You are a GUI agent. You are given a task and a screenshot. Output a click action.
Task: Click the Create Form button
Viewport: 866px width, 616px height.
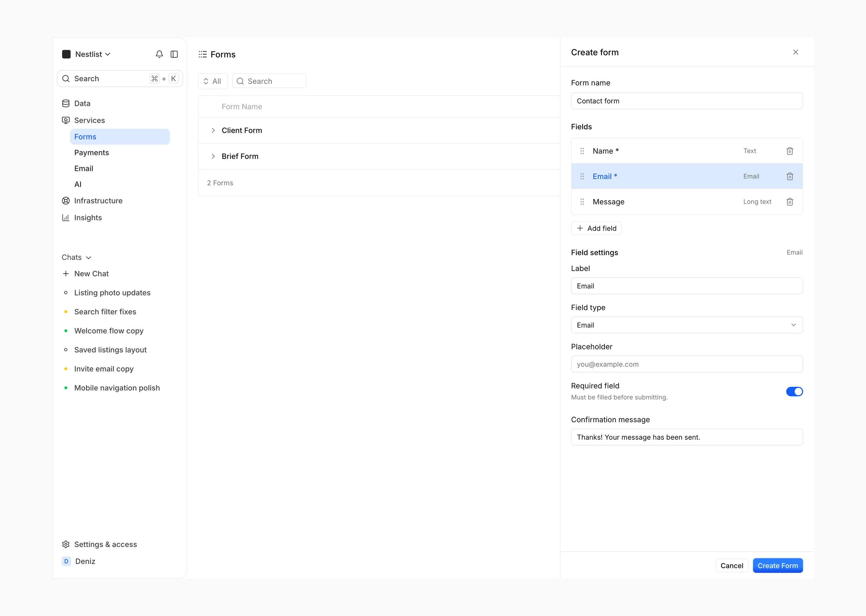pyautogui.click(x=778, y=565)
